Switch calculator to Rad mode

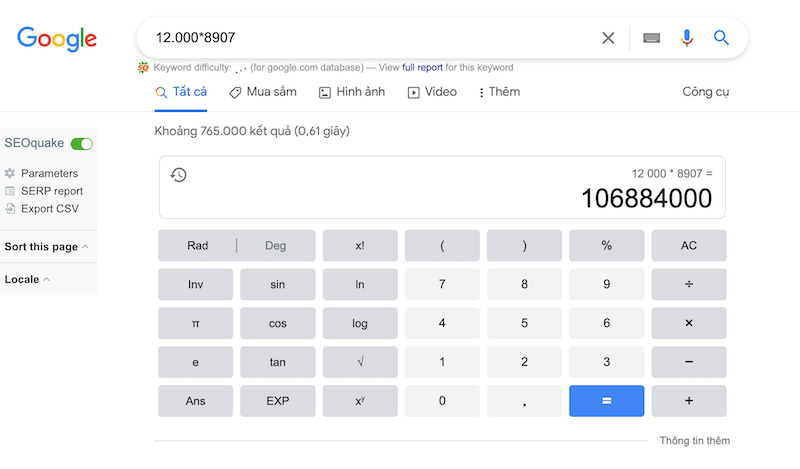[x=197, y=245]
